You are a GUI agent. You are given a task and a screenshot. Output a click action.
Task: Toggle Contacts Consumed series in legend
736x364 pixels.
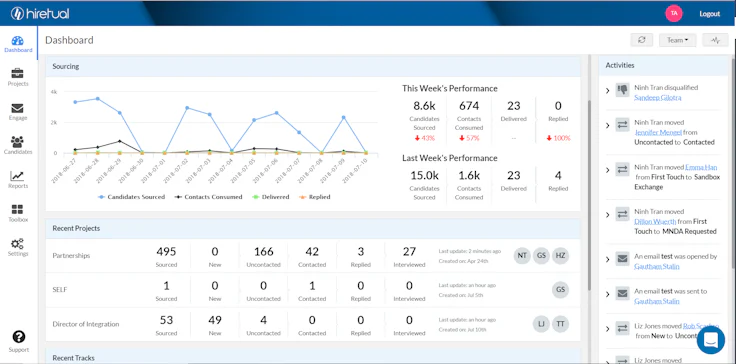point(208,197)
